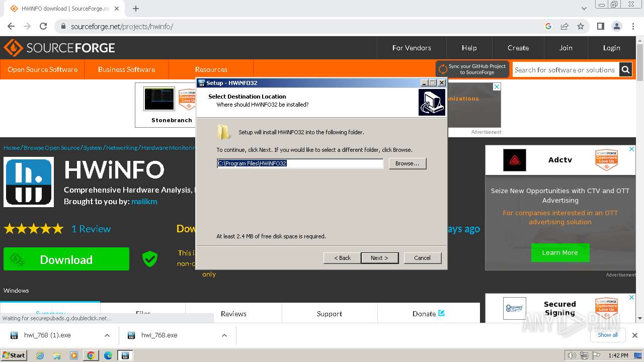
Task: Click Show all downloads
Action: pos(607,335)
